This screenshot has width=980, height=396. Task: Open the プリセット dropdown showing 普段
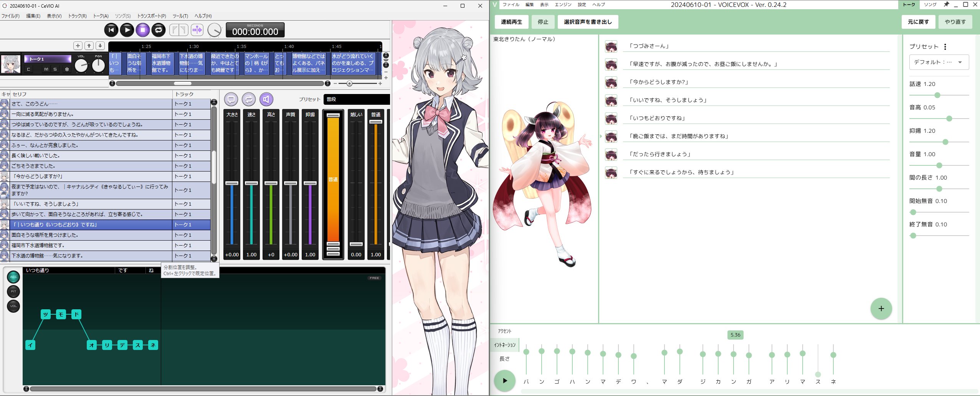tap(357, 99)
